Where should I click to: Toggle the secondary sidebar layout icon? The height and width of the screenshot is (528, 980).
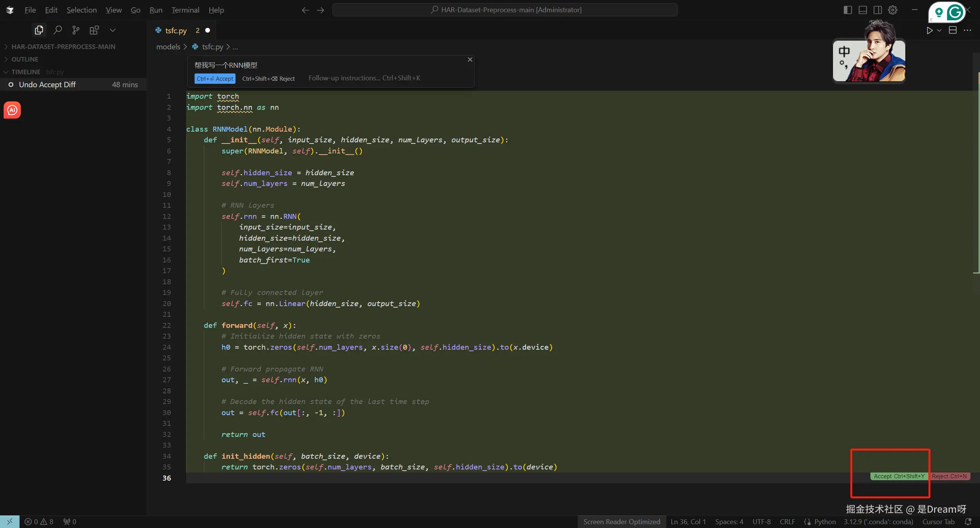coord(877,10)
